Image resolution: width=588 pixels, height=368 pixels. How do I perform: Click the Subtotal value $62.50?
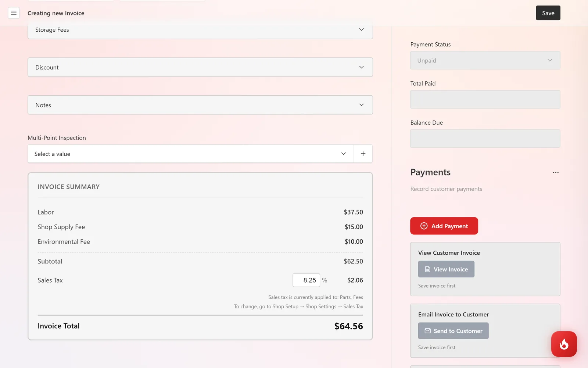353,261
